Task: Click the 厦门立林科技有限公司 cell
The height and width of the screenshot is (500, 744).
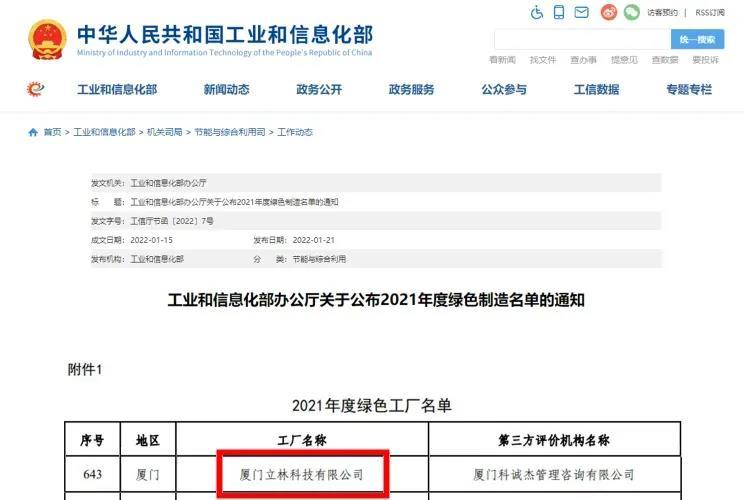Action: (x=302, y=474)
